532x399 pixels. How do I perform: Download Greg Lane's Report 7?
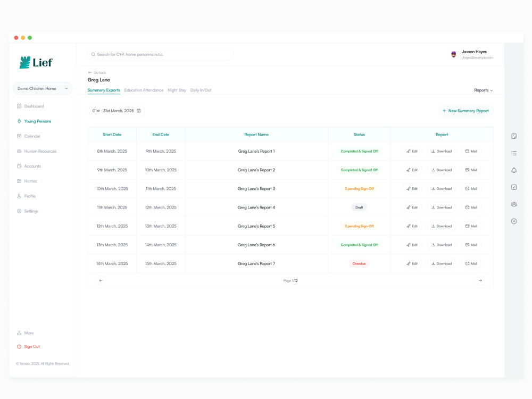click(x=442, y=264)
